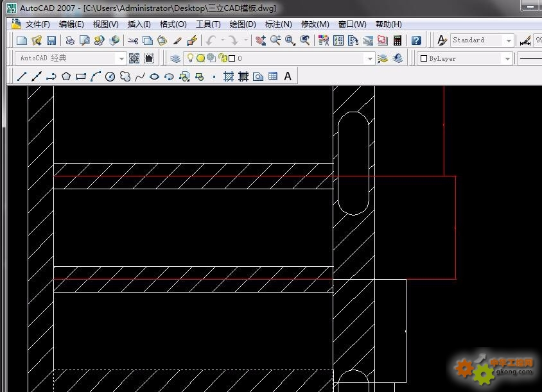Open Zoom Window flyout

(290, 41)
